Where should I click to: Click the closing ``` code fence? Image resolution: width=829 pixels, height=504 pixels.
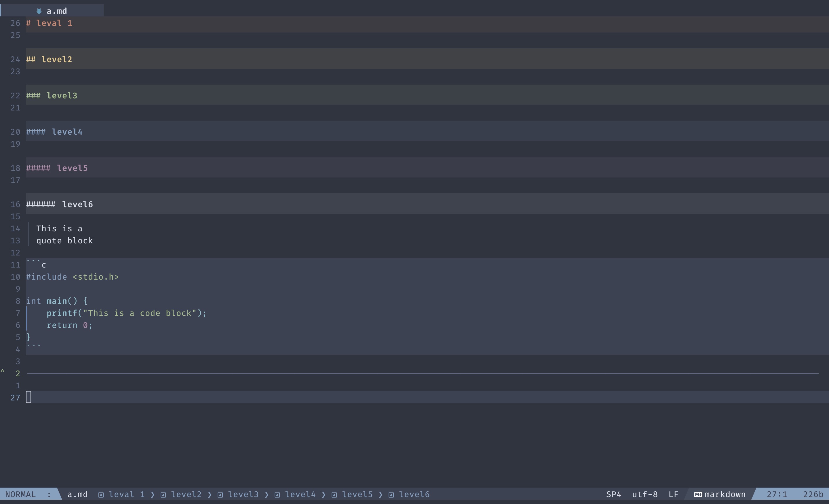(34, 346)
